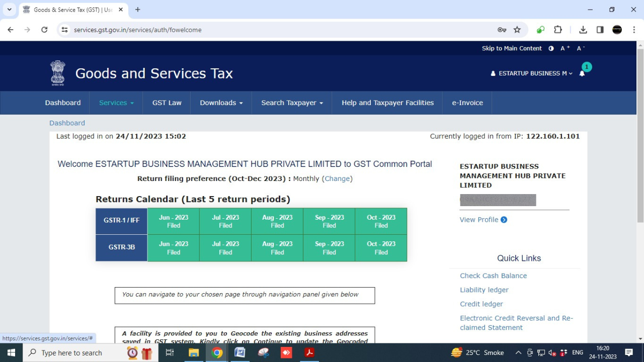This screenshot has height=362, width=644.
Task: Click GSTR-3B Aug - 2023 Filed cell
Action: pos(277,248)
